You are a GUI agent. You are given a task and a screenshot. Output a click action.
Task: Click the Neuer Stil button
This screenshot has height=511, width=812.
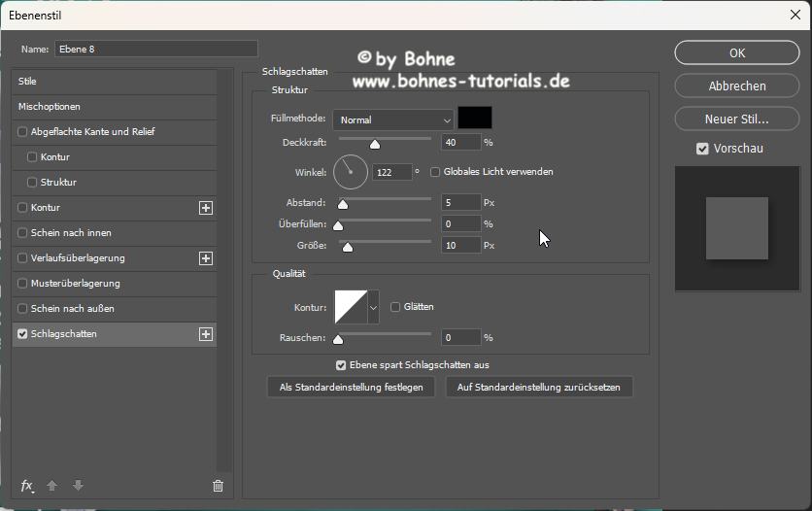737,119
